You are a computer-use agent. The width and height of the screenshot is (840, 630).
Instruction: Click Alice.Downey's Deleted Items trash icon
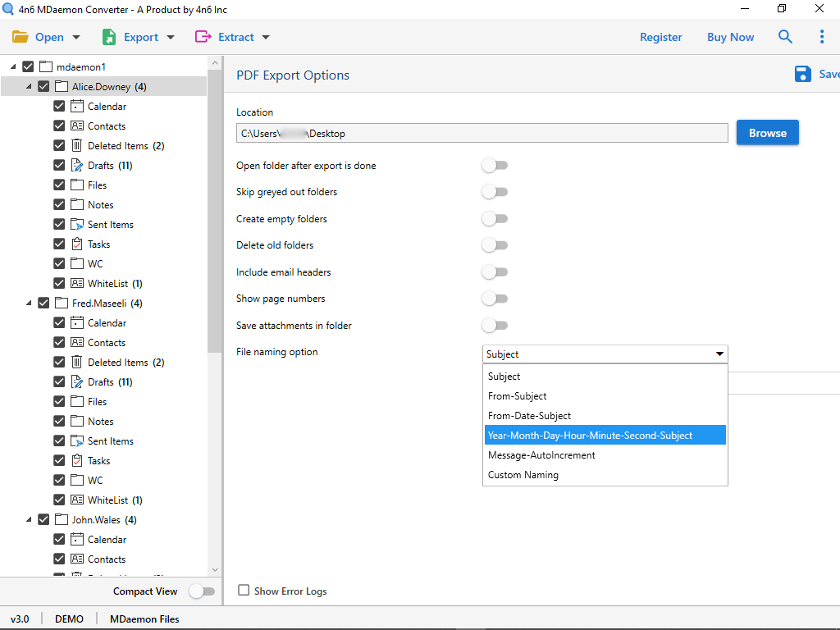coord(76,145)
